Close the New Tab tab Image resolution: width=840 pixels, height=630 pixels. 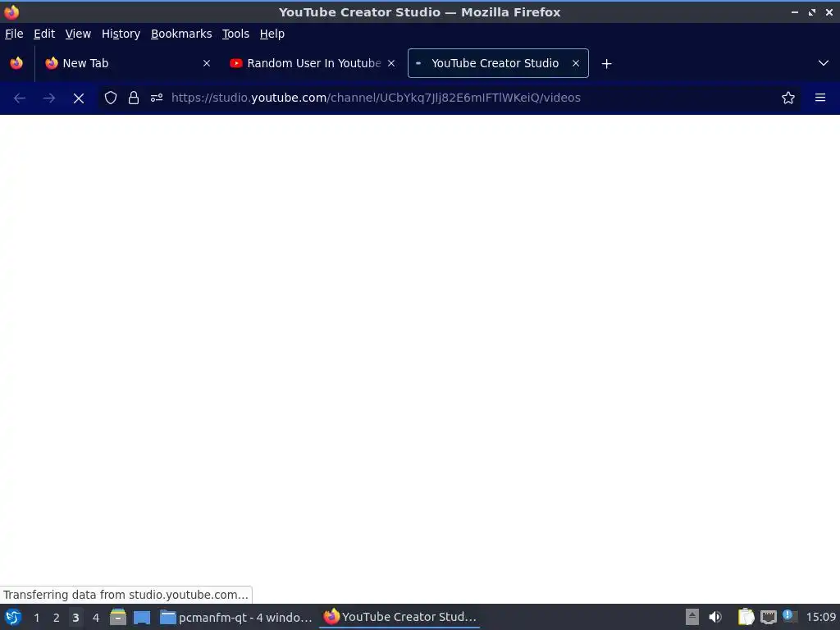pos(207,63)
